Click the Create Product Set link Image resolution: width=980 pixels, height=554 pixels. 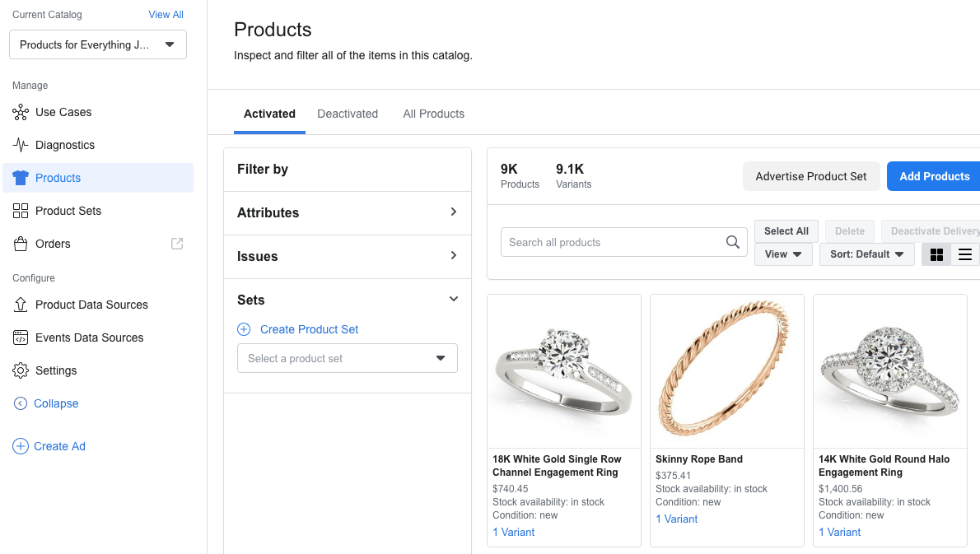[309, 329]
